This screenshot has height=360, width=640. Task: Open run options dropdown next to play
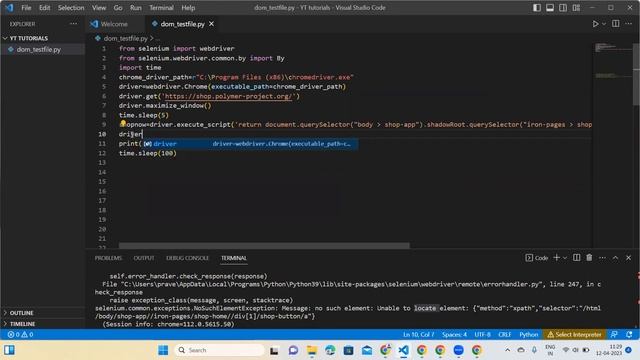[x=604, y=24]
